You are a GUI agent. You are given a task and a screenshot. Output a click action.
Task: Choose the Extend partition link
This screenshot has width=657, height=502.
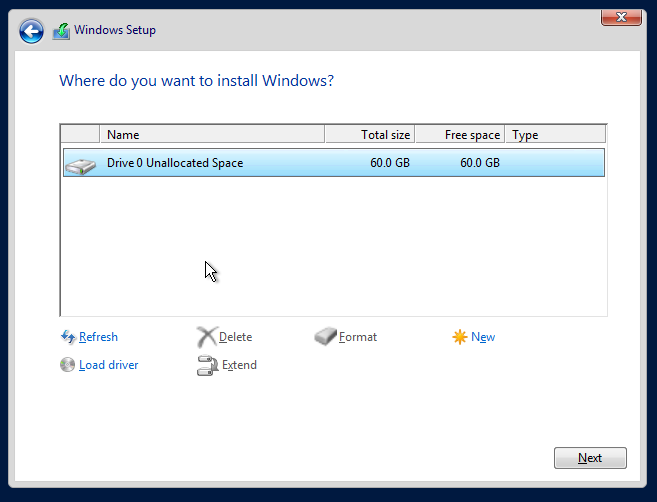[x=239, y=365]
